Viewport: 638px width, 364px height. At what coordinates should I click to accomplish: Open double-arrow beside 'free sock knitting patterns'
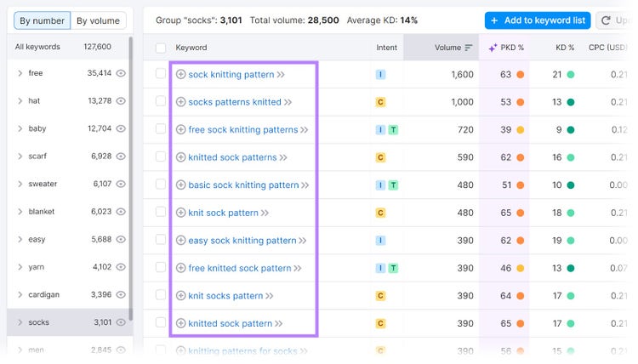304,130
